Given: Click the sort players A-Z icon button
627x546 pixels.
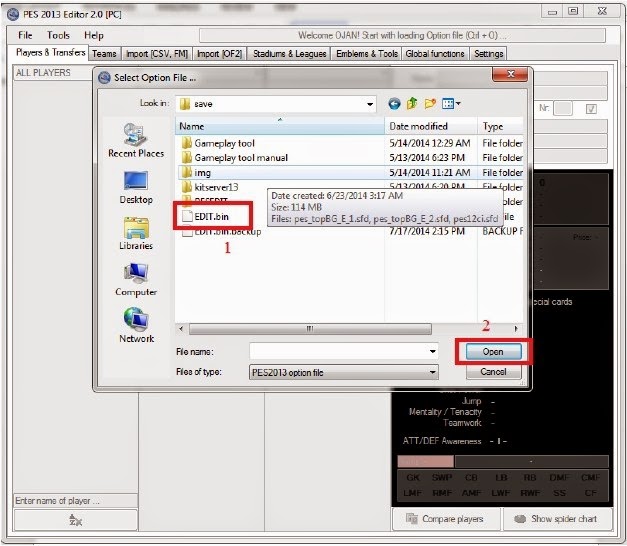Looking at the screenshot, I should pos(76,520).
